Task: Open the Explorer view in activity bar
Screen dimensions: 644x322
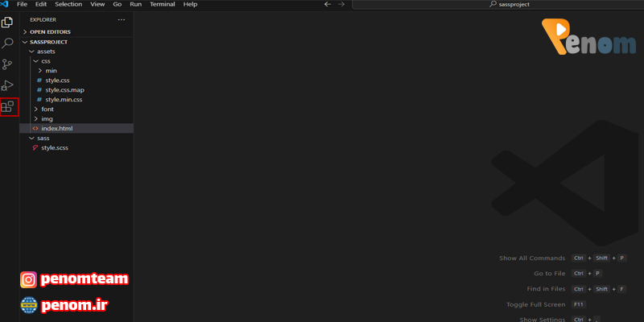Action: 9,22
